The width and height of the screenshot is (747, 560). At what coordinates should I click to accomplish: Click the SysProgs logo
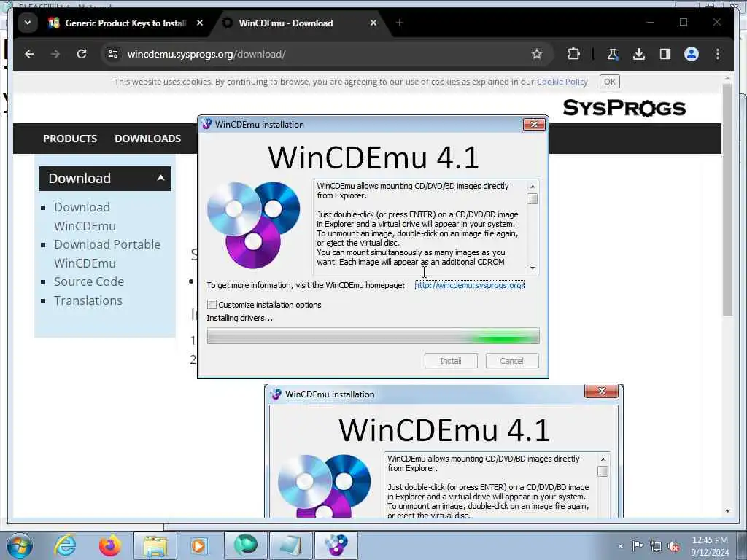point(624,108)
